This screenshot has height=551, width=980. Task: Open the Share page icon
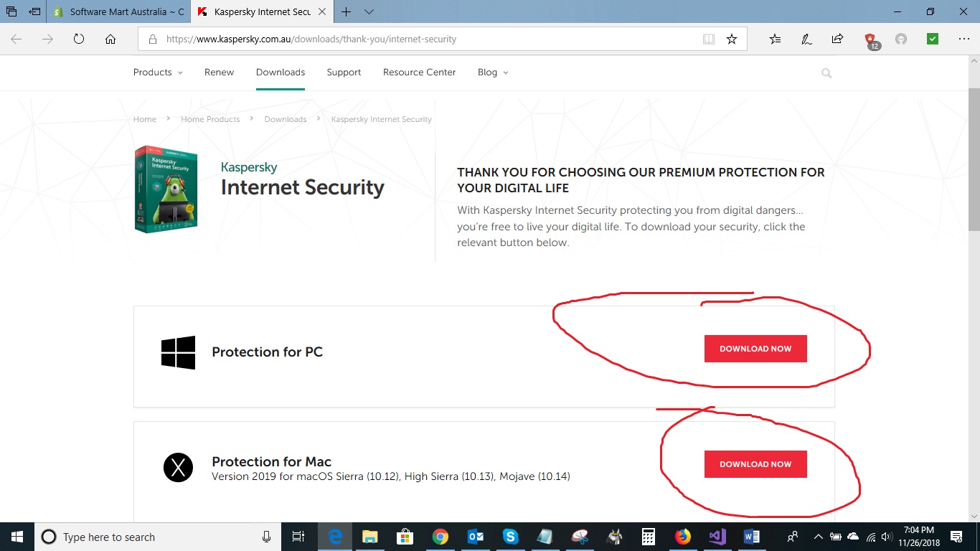[837, 39]
